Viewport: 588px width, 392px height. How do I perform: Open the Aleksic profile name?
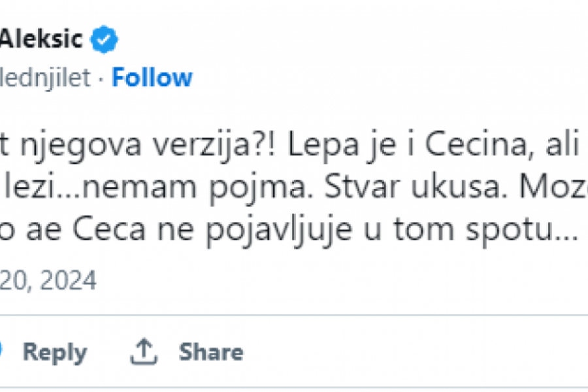(41, 40)
